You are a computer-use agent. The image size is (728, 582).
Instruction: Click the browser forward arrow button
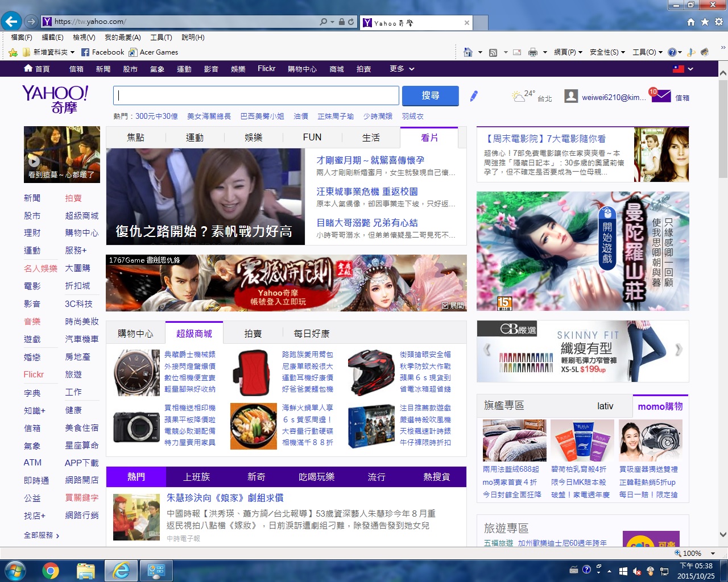point(31,22)
